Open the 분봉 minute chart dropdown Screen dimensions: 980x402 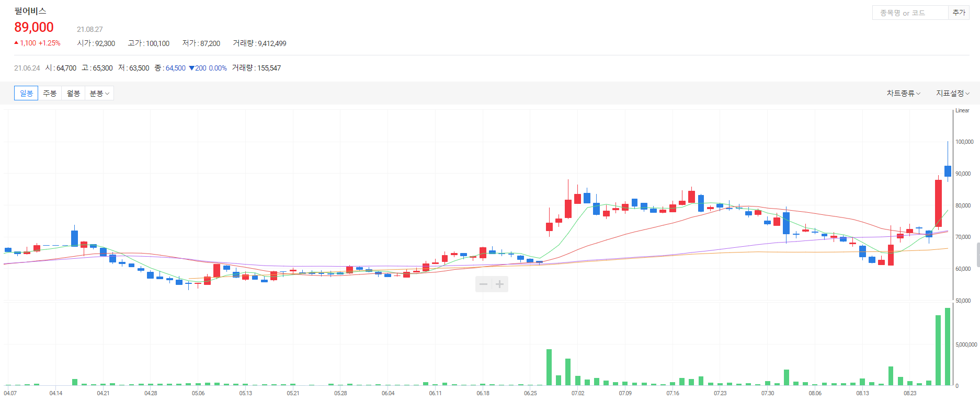[99, 93]
